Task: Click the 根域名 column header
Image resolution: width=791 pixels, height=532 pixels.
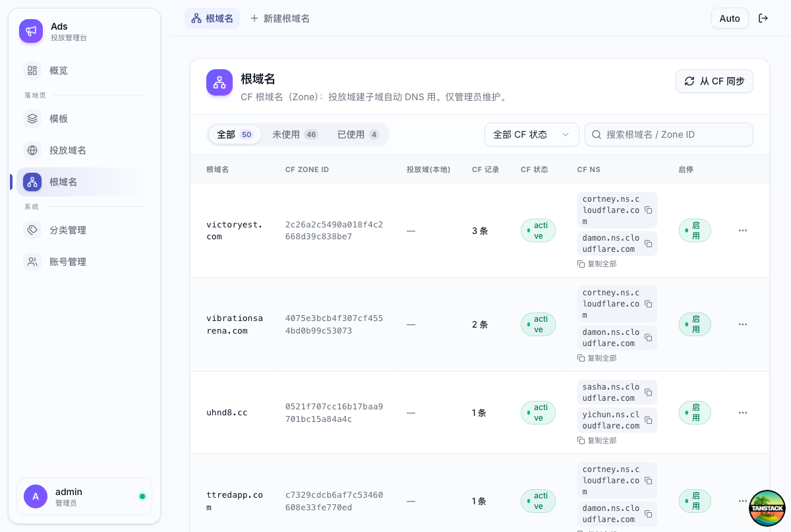Action: (218, 169)
